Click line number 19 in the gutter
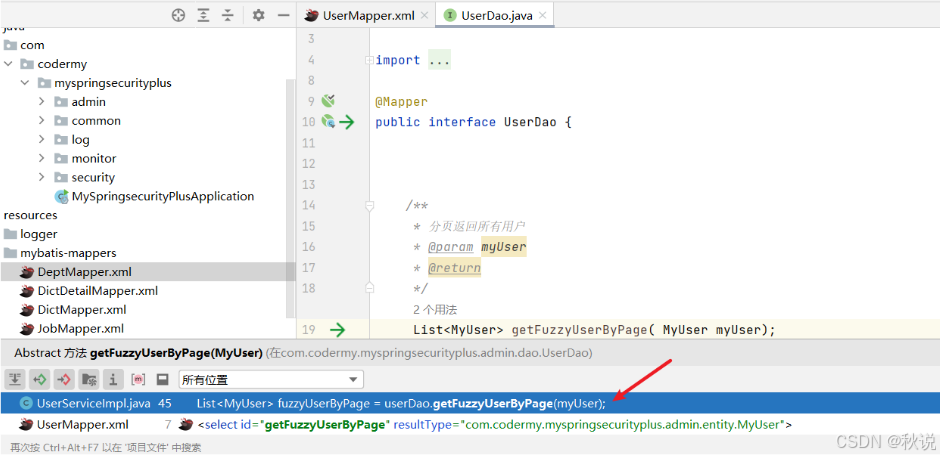The width and height of the screenshot is (940, 457). click(x=308, y=329)
